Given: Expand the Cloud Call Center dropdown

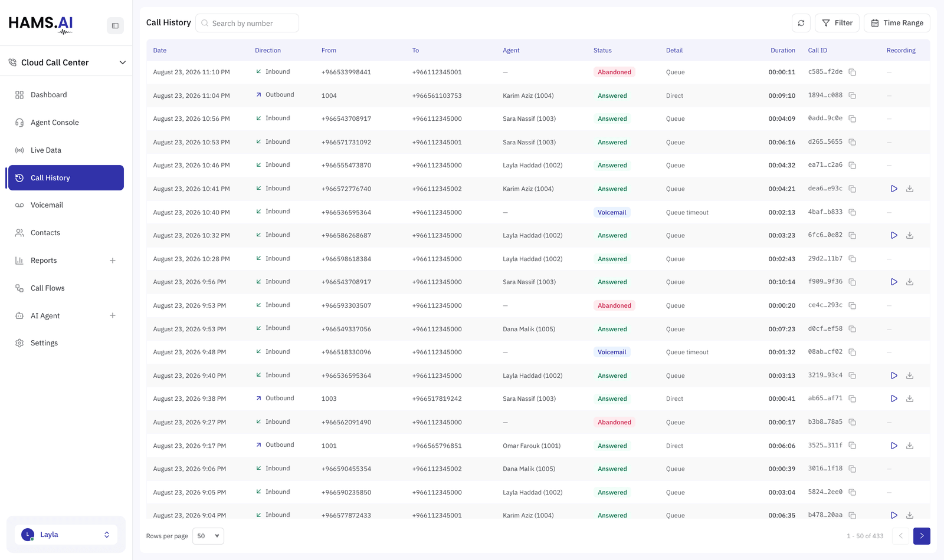Looking at the screenshot, I should (x=123, y=62).
